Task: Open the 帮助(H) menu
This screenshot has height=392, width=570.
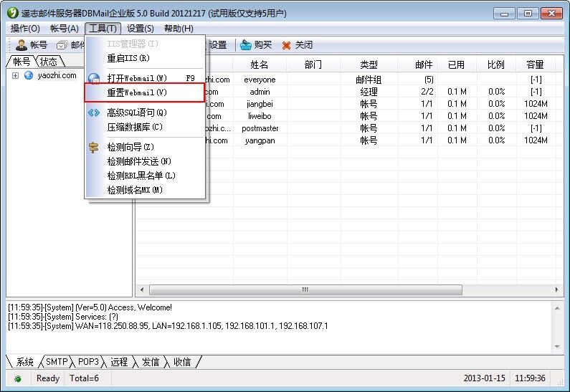Action: (179, 29)
